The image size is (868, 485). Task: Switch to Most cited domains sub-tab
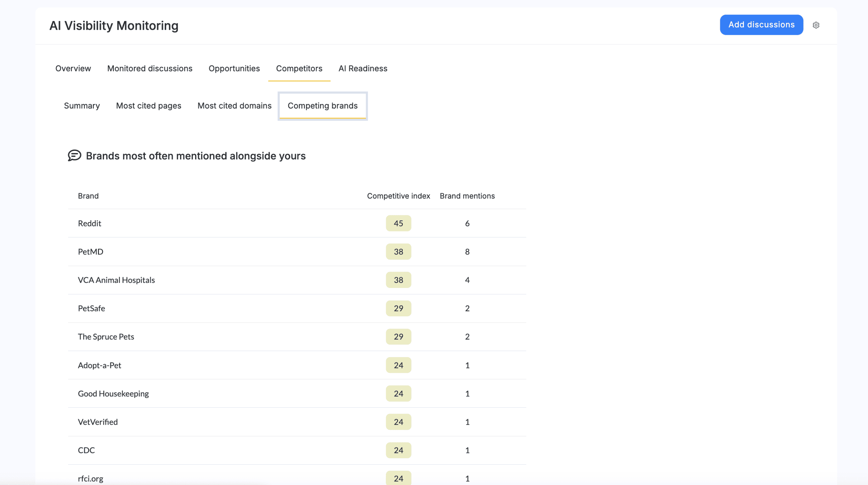click(235, 106)
